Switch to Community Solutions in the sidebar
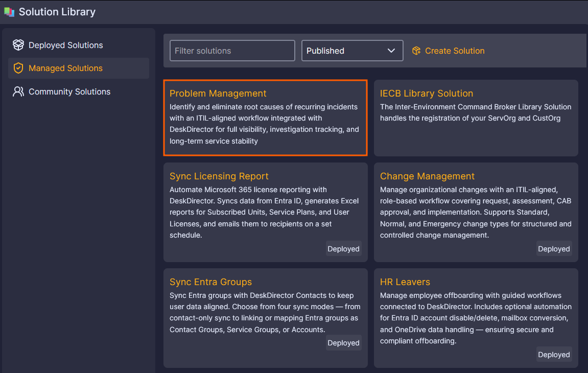This screenshot has height=373, width=588. click(x=69, y=91)
